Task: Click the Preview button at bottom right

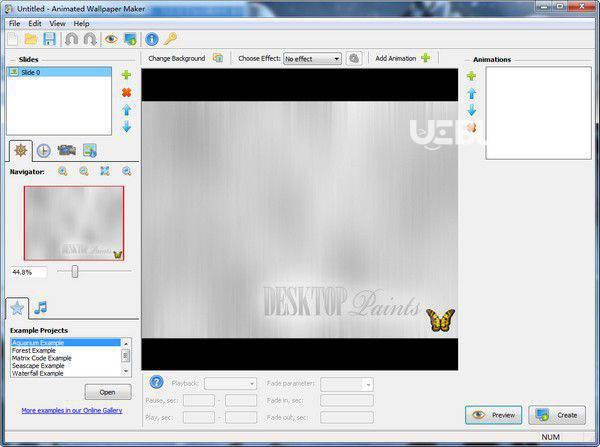Action: (x=493, y=415)
